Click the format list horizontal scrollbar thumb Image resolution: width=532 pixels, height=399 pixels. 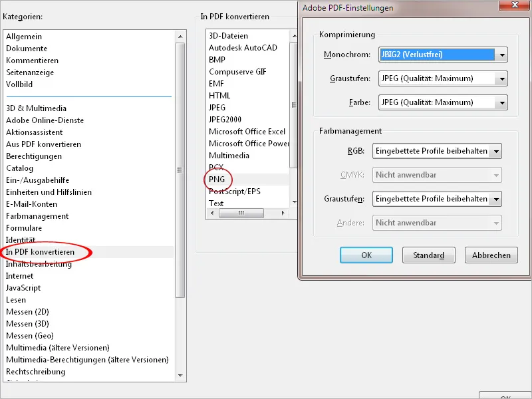coord(241,213)
